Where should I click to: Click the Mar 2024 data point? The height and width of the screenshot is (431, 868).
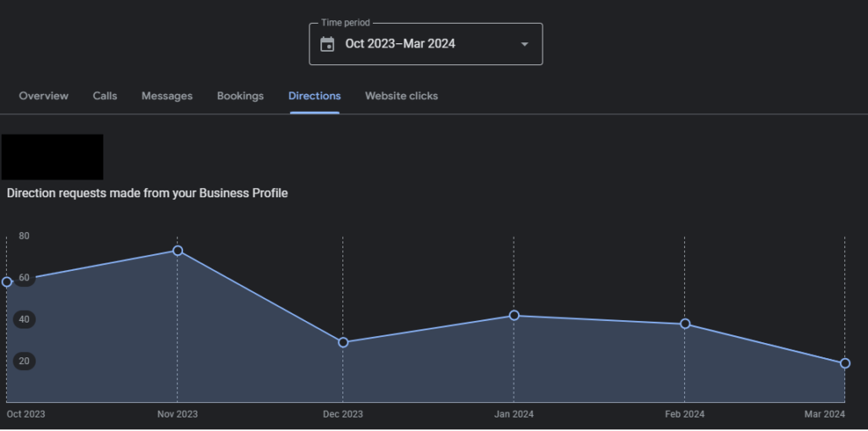pyautogui.click(x=845, y=363)
